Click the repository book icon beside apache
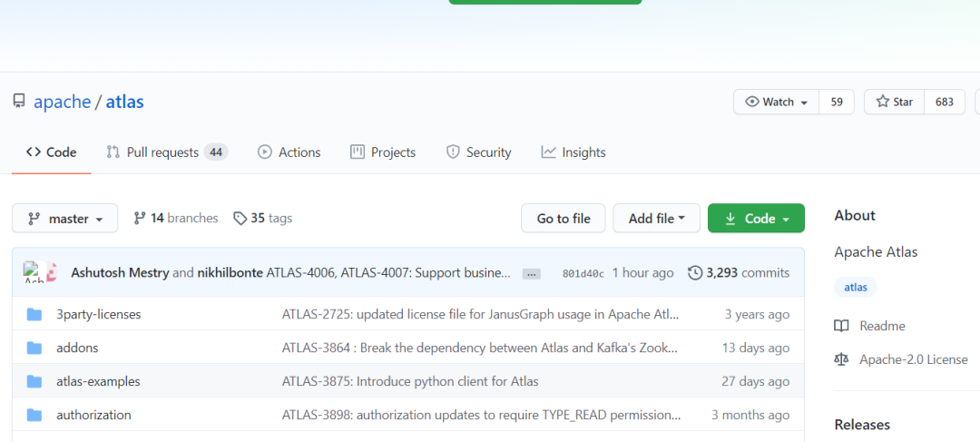Image resolution: width=980 pixels, height=442 pixels. (x=19, y=102)
